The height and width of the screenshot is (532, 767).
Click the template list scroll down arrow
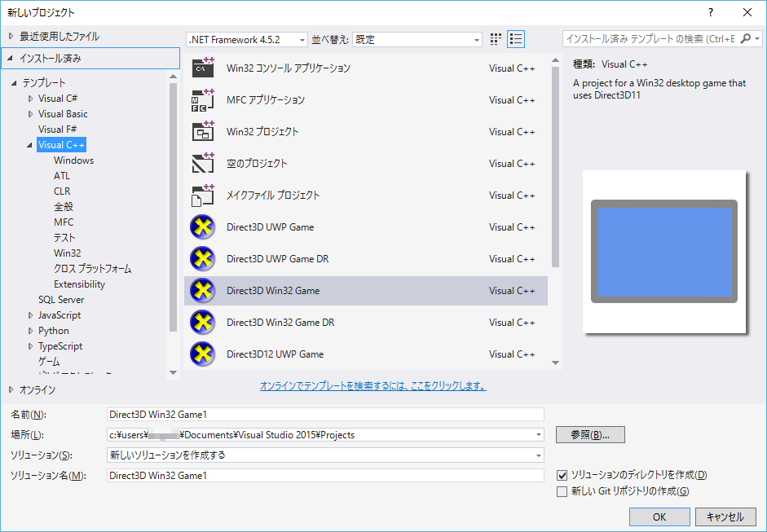[x=555, y=363]
